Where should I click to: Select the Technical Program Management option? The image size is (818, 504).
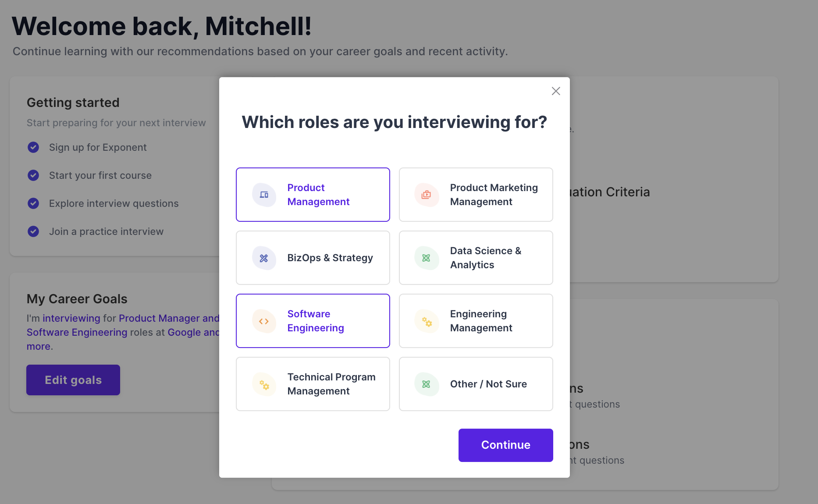point(313,384)
